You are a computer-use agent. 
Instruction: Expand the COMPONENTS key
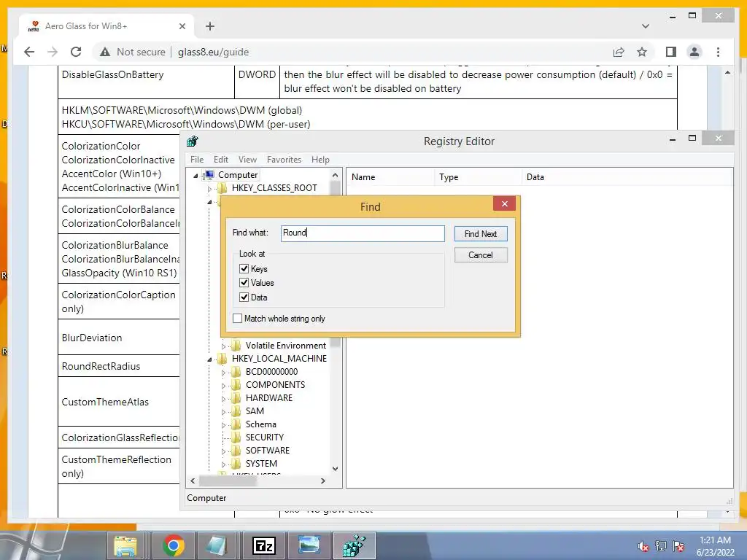[223, 386]
